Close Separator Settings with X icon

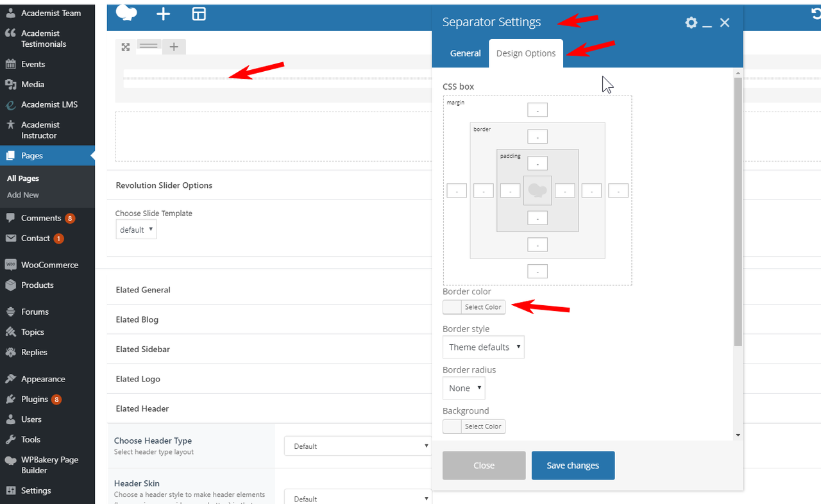pos(725,22)
